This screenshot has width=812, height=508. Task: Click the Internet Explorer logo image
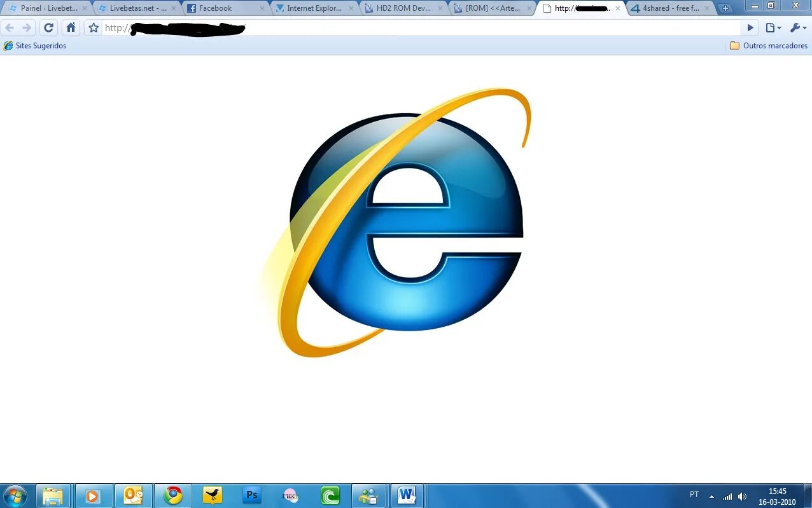pyautogui.click(x=395, y=223)
